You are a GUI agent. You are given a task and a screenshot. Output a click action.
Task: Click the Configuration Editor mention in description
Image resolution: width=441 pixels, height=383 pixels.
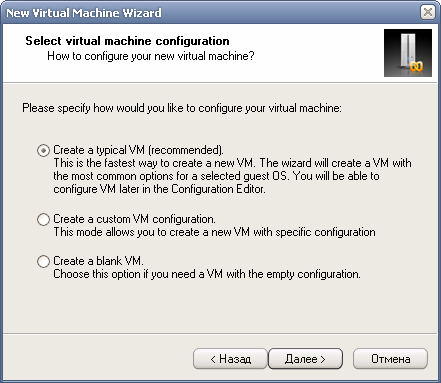[x=218, y=189]
